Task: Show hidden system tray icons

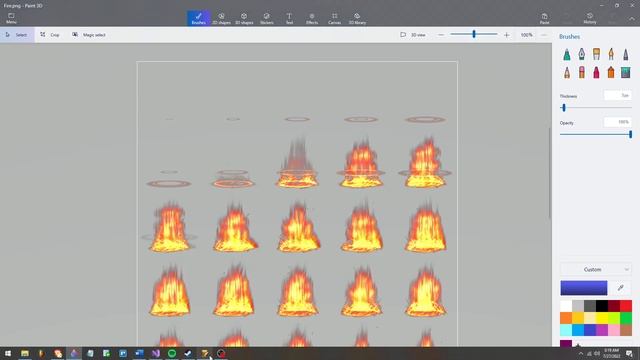Action: click(581, 353)
